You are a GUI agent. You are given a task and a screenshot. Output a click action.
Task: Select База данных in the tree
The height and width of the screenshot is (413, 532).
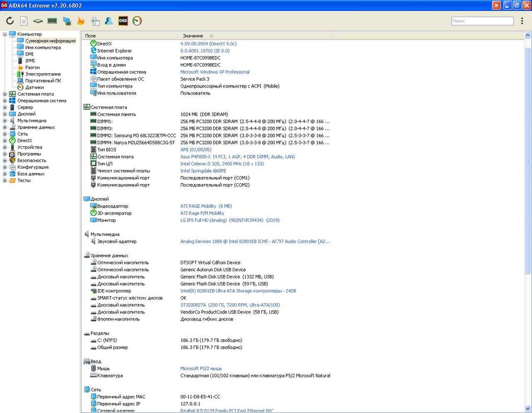(x=31, y=173)
